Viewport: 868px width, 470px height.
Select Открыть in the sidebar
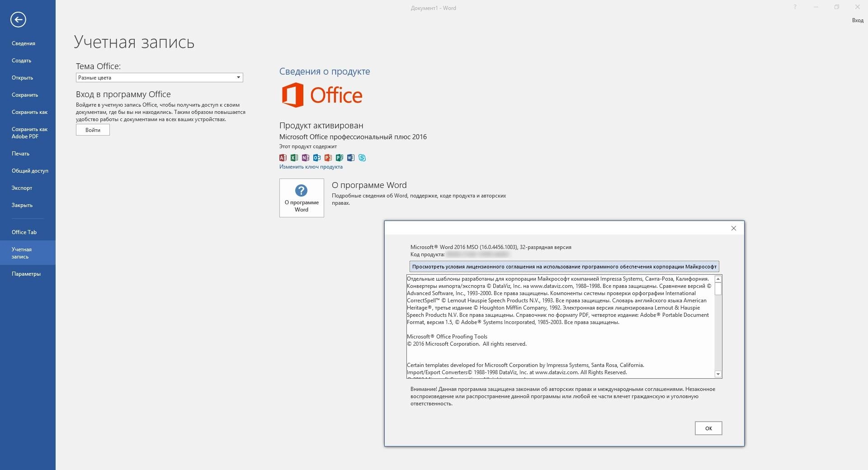pos(22,78)
